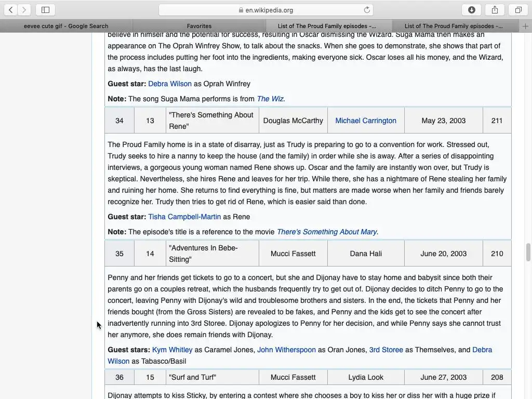This screenshot has height=399, width=532.
Task: Click director cell Douglas McCarthy
Action: click(293, 121)
